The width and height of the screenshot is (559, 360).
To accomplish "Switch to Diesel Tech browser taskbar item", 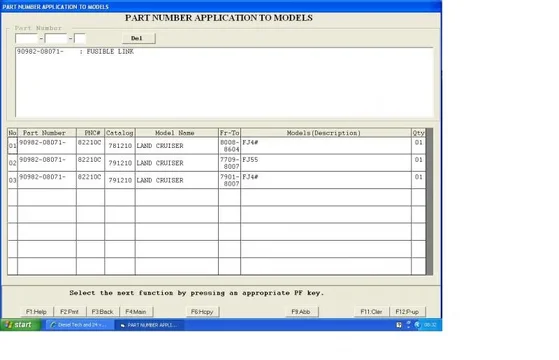I will (x=79, y=325).
